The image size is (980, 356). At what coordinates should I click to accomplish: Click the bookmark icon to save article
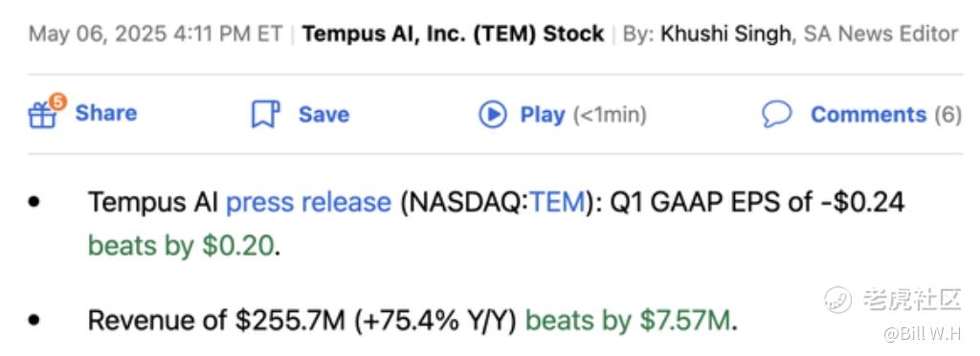(265, 114)
